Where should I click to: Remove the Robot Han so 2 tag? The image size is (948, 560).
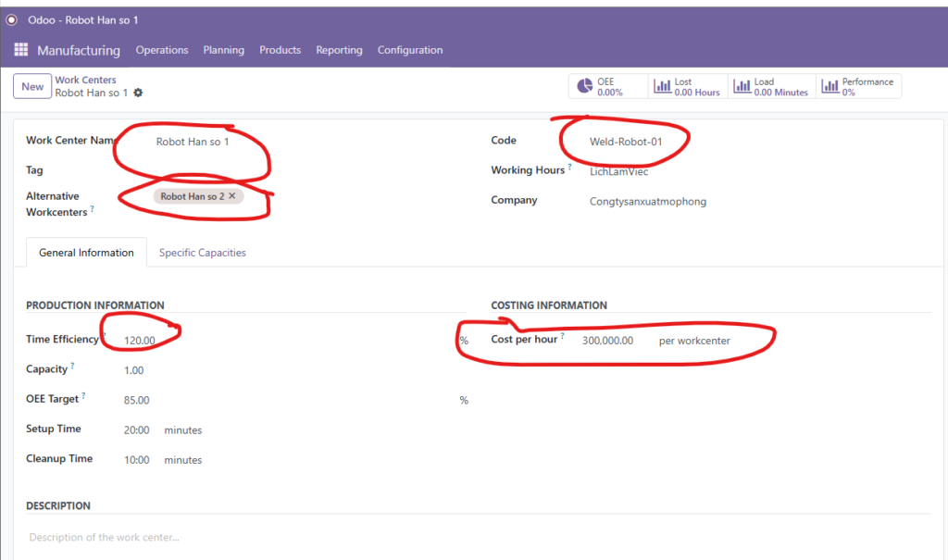click(232, 196)
